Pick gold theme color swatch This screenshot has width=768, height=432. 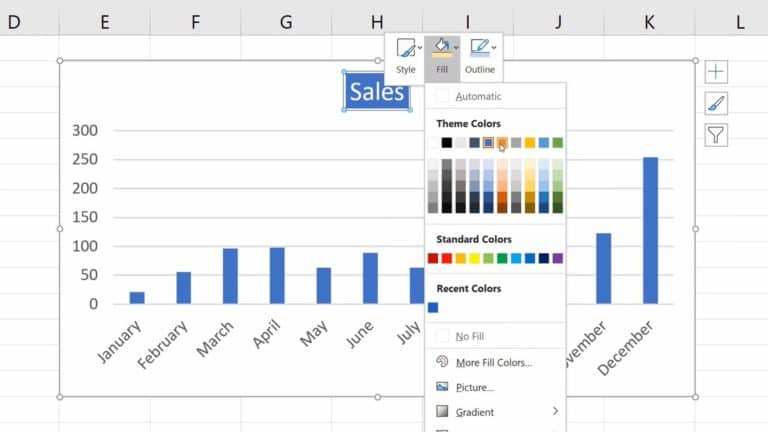[530, 143]
